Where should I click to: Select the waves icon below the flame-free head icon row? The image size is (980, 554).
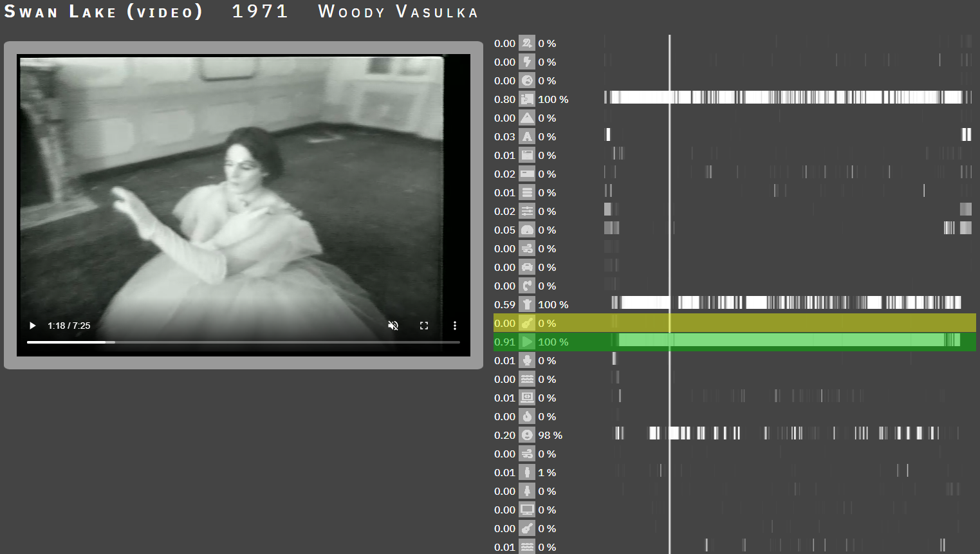pos(527,379)
